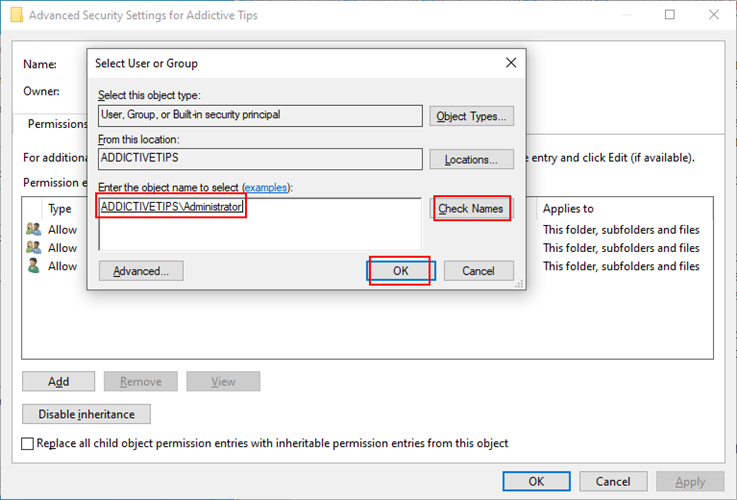The height and width of the screenshot is (500, 737).
Task: Enable Replace all child object permission entries
Action: pyautogui.click(x=28, y=444)
